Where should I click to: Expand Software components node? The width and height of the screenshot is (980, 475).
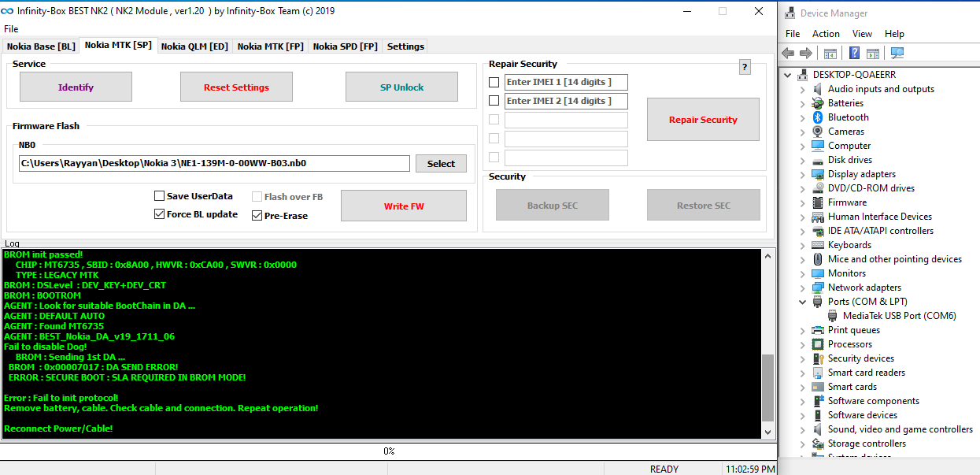pos(803,401)
